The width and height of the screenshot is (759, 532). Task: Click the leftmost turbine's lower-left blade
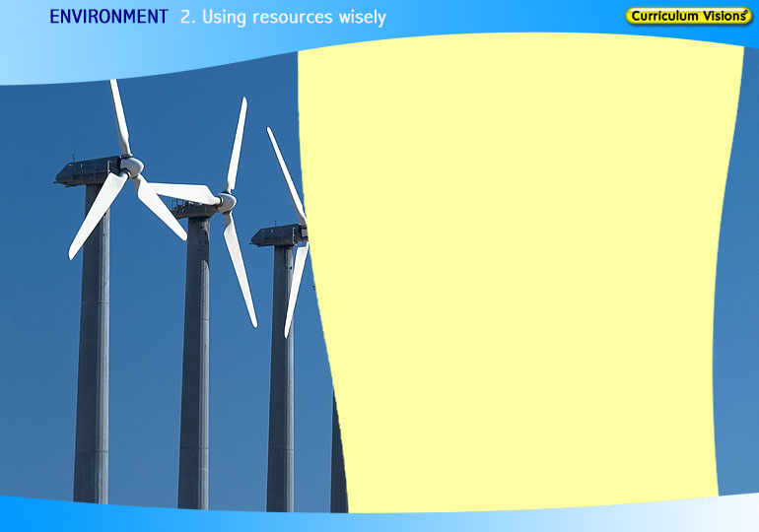coord(96,218)
